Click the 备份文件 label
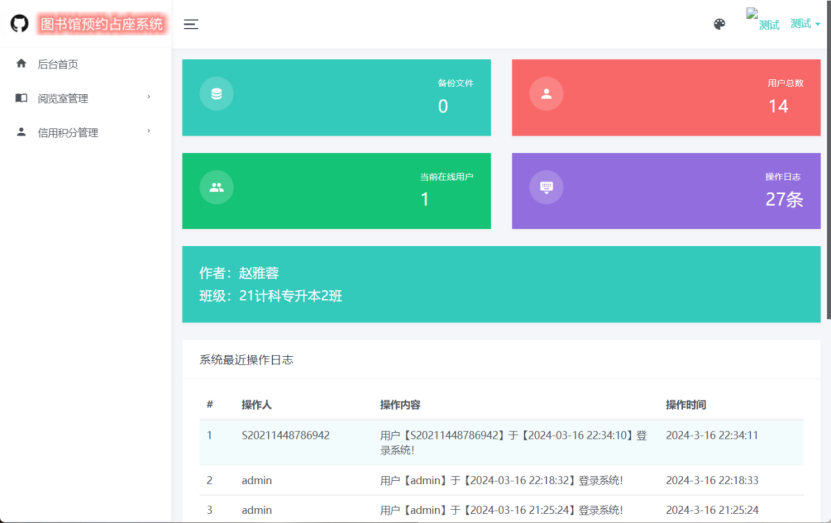 click(x=455, y=83)
